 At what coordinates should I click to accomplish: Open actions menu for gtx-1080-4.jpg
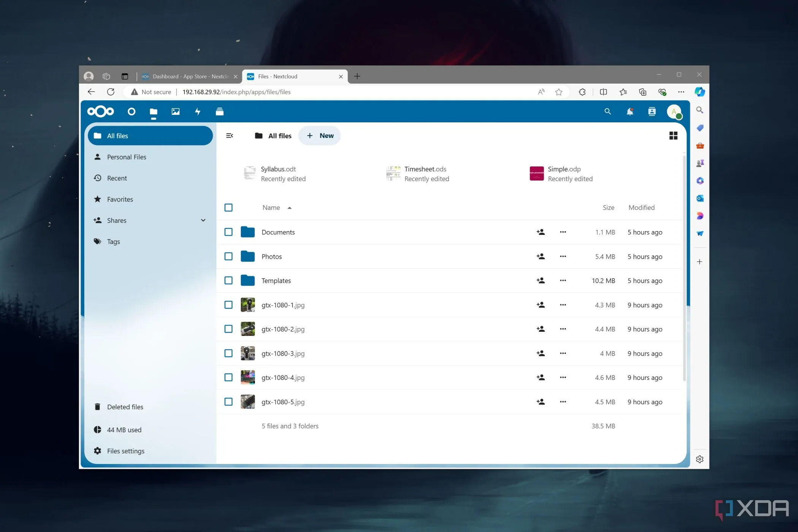point(563,377)
